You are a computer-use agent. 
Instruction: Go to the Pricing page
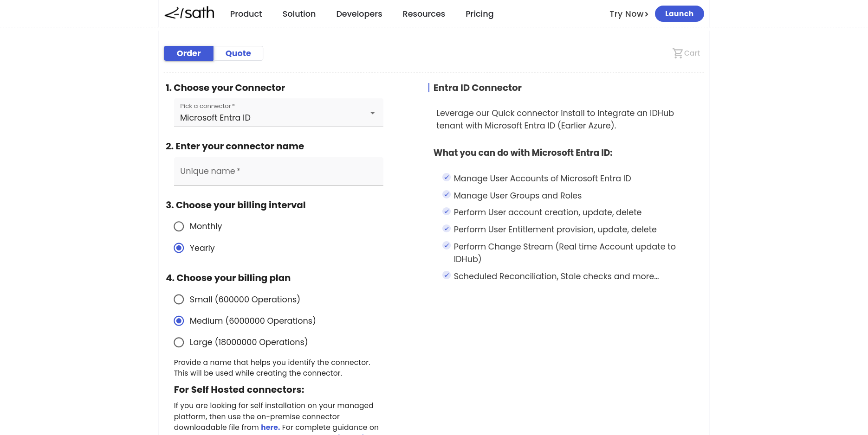(x=479, y=14)
